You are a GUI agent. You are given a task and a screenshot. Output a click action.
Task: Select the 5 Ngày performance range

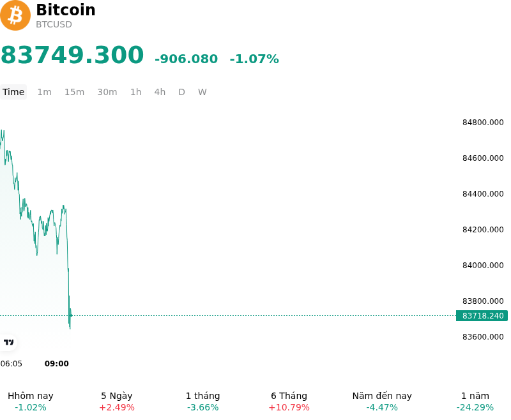(117, 401)
